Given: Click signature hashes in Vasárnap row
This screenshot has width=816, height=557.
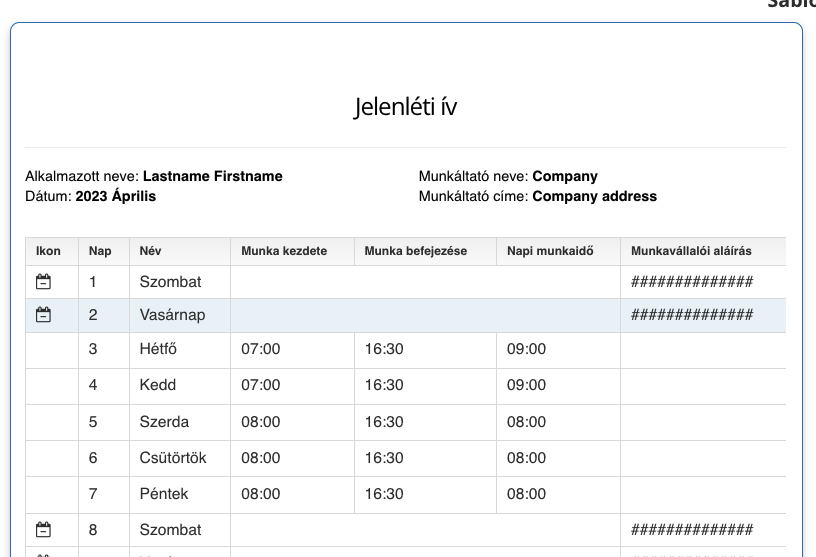Looking at the screenshot, I should (692, 314).
